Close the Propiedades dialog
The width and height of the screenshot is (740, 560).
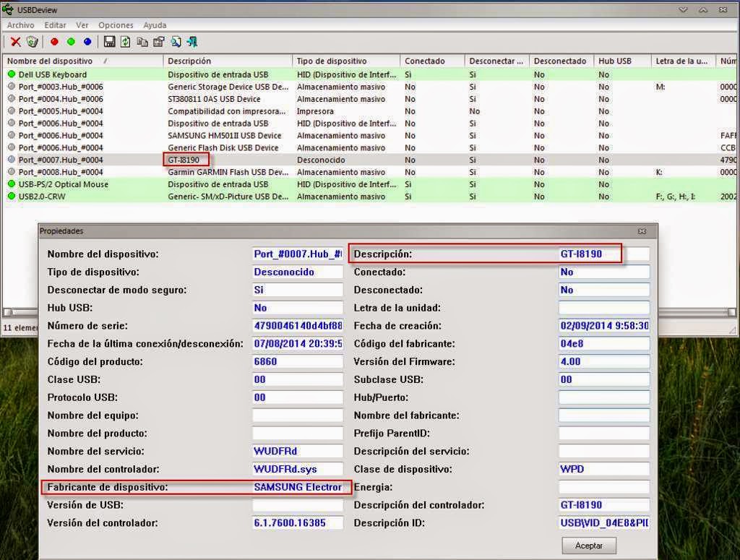(x=642, y=231)
